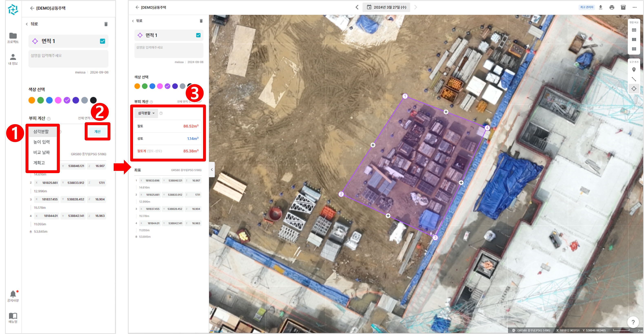This screenshot has height=334, width=644.
Task: Select the location pin marker tool
Action: [x=634, y=70]
